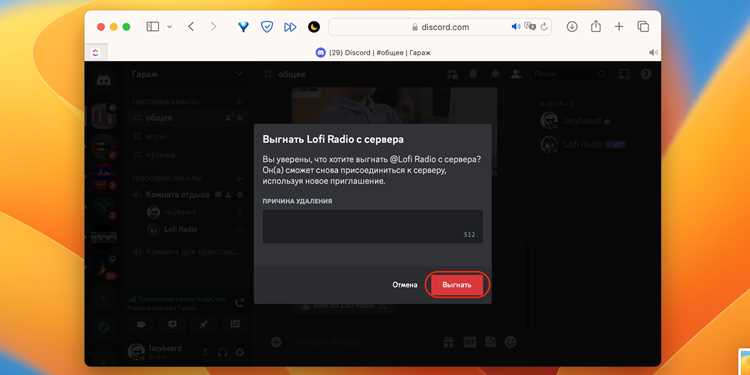
Task: Cancel the kick dialog with Отмена
Action: 405,285
